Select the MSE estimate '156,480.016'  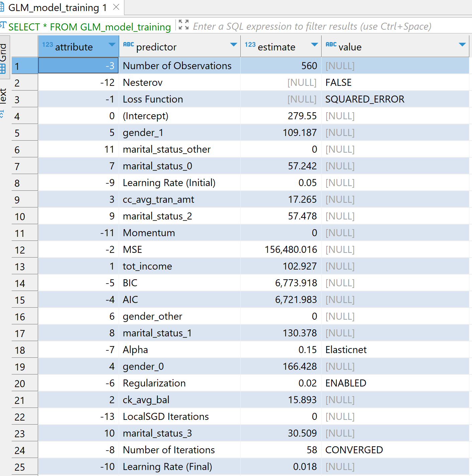[281, 250]
